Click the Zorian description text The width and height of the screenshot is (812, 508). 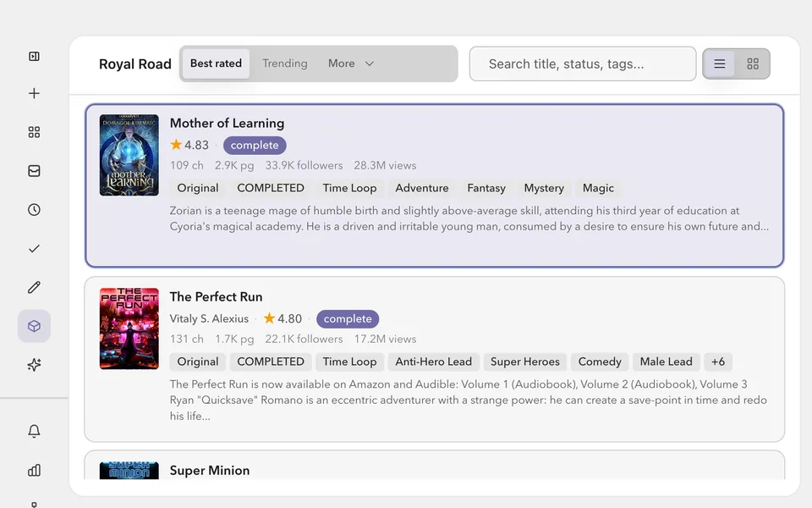click(x=469, y=218)
